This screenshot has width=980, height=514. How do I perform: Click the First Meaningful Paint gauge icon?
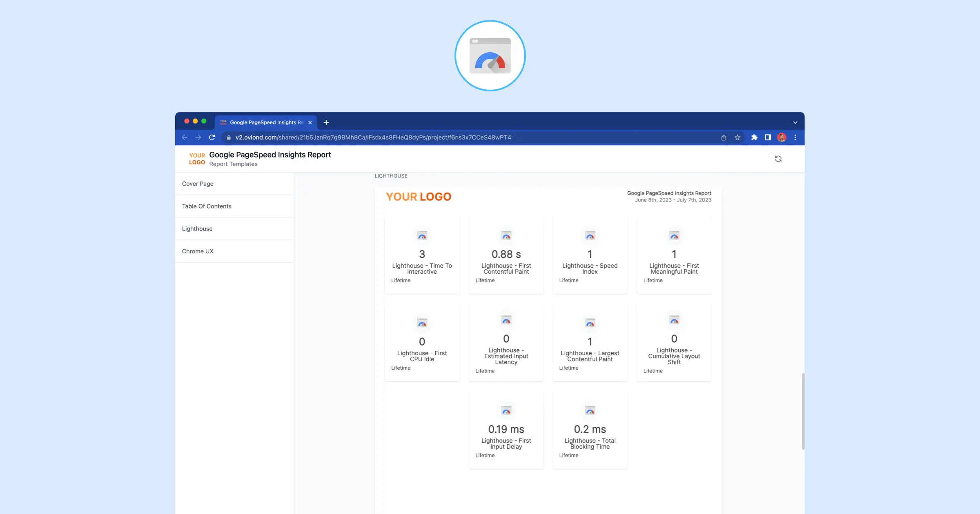point(674,235)
